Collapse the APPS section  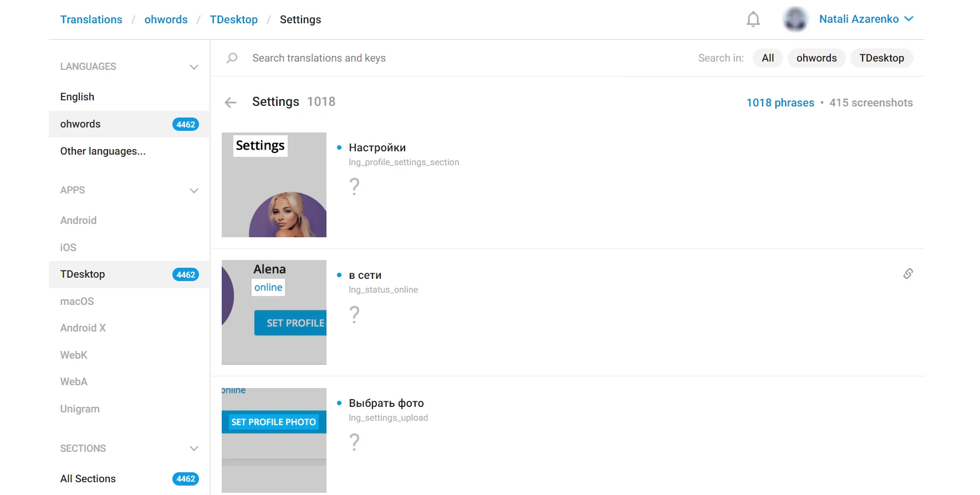point(194,191)
